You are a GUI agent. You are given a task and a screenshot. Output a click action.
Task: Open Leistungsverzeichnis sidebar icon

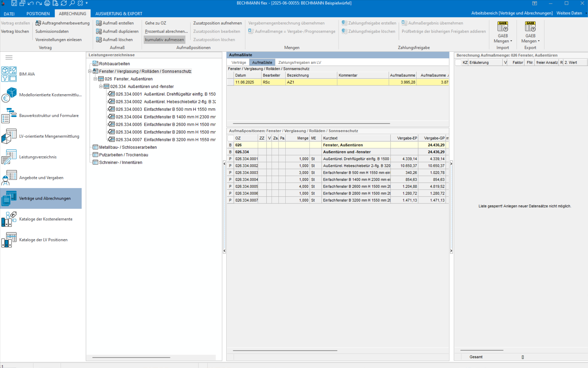click(9, 157)
